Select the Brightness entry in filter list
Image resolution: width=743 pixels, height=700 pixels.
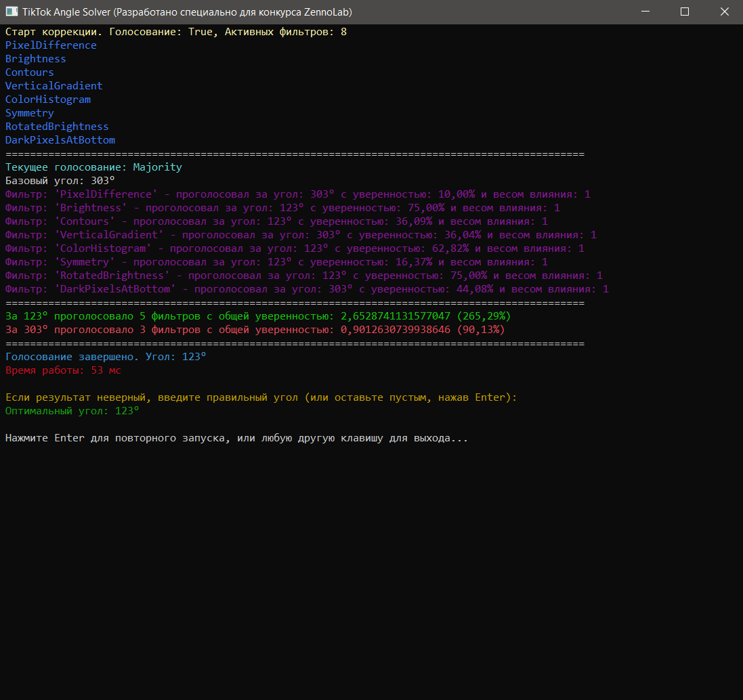(x=36, y=59)
